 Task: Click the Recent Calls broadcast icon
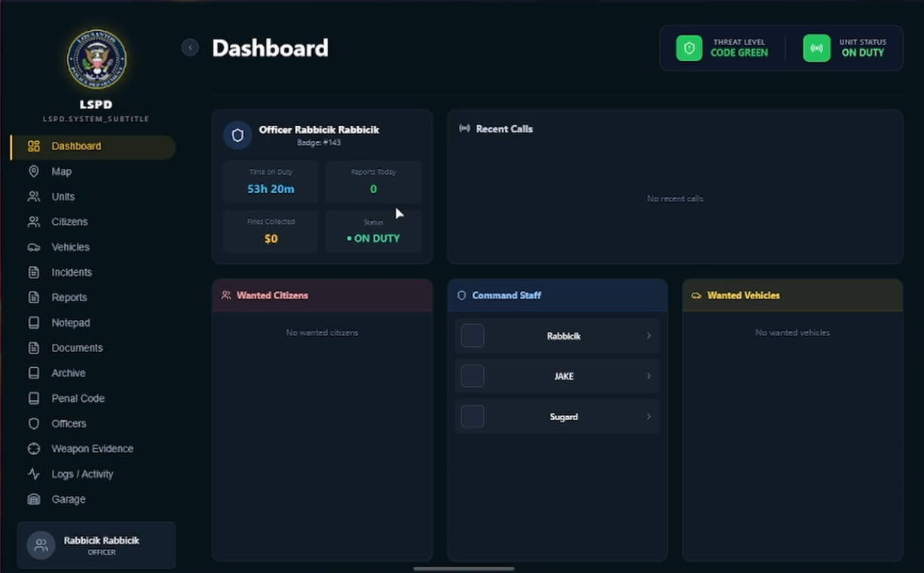(x=465, y=129)
